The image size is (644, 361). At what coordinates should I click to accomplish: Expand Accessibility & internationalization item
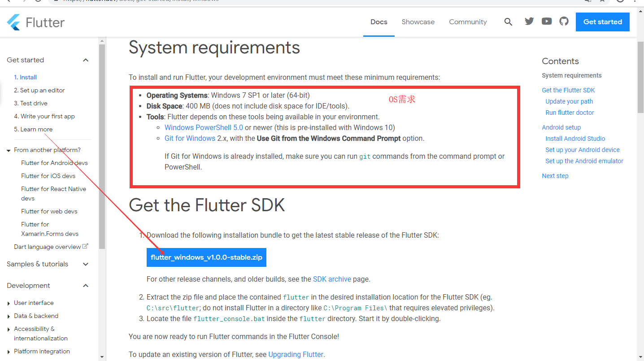[x=9, y=329]
